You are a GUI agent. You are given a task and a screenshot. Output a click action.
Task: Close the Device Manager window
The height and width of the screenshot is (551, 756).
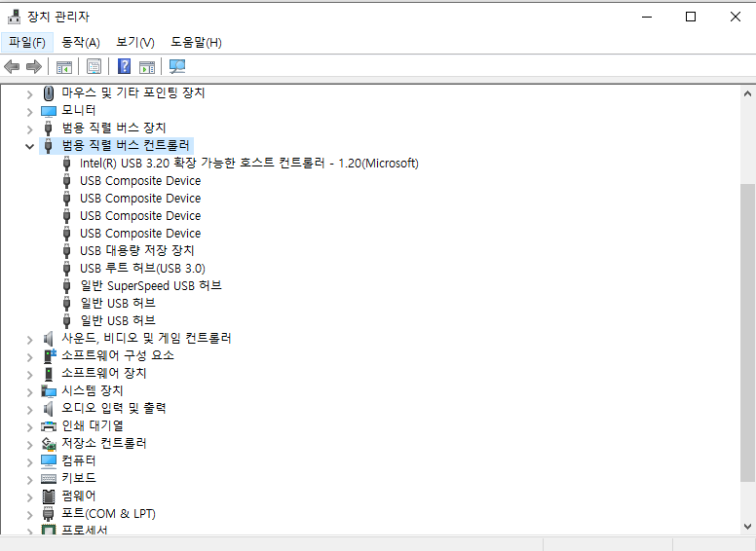(x=735, y=17)
